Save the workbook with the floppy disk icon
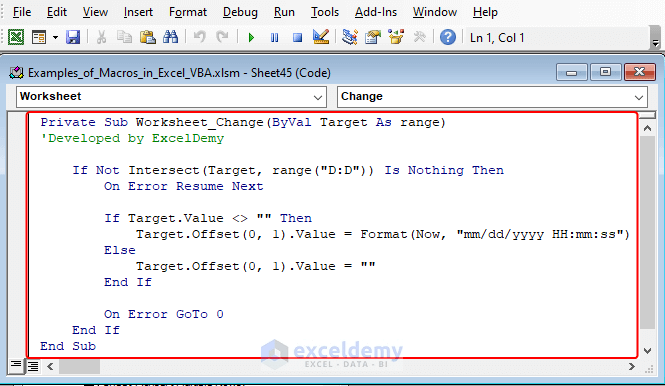This screenshot has height=386, width=665. (73, 37)
